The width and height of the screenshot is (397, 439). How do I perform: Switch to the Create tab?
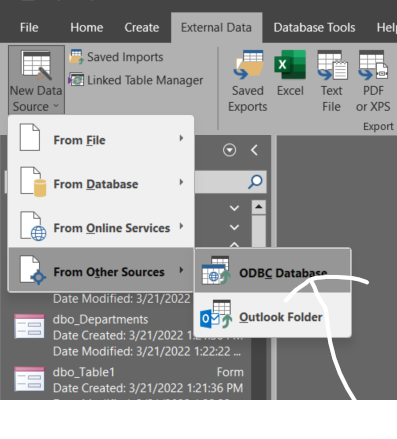[142, 28]
